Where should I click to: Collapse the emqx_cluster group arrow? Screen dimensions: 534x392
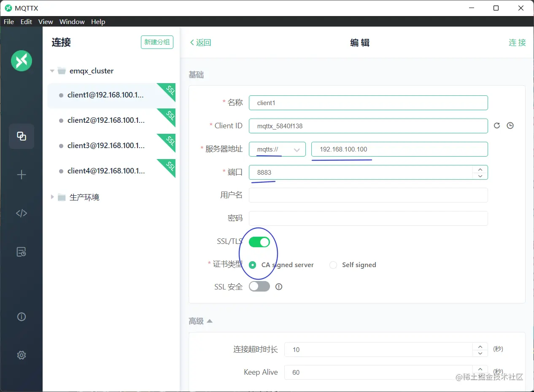point(52,71)
